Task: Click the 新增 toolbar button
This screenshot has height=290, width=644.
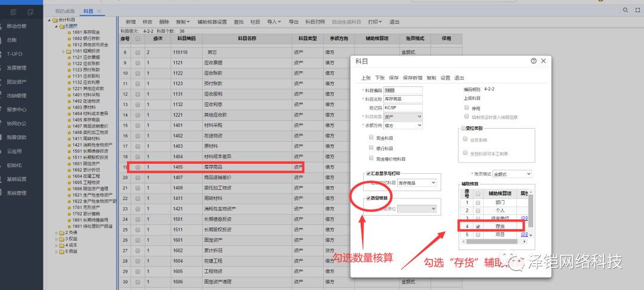Action: 131,21
